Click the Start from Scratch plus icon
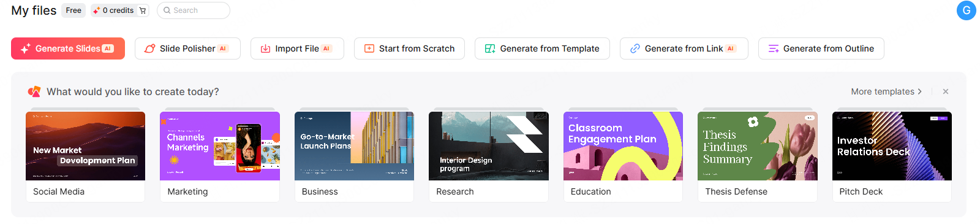The height and width of the screenshot is (224, 980). [369, 48]
